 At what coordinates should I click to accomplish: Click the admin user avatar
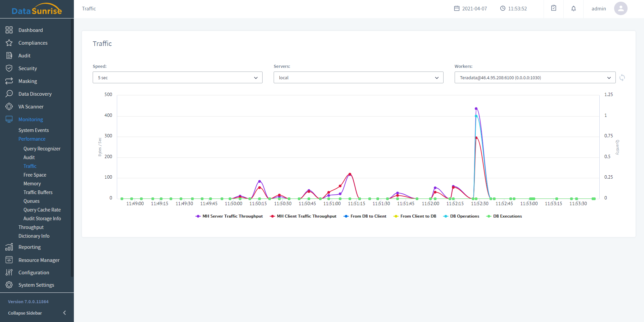pyautogui.click(x=620, y=8)
